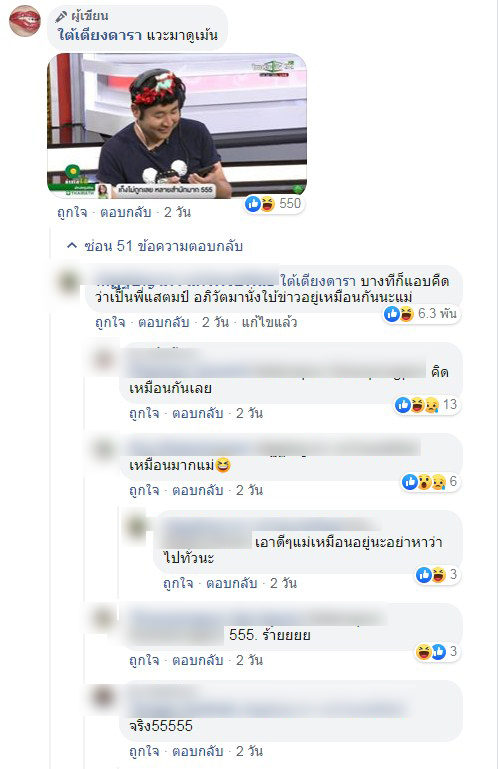Open 2 วัน timestamp under 555. ร้ายยยย
Image resolution: width=498 pixels, height=769 pixels.
249,660
